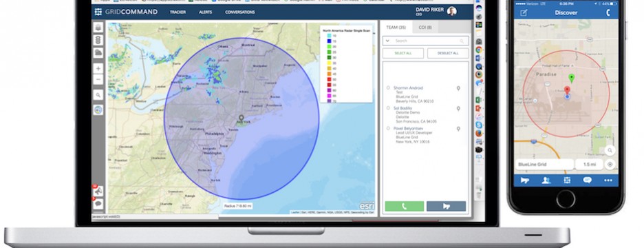This screenshot has height=248, width=644.
Task: Tap the green map pin on phone map
Action: point(571,78)
